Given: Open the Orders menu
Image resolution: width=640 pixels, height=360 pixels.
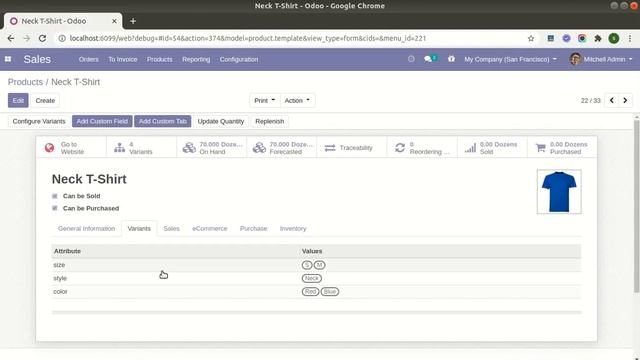Looking at the screenshot, I should (89, 59).
